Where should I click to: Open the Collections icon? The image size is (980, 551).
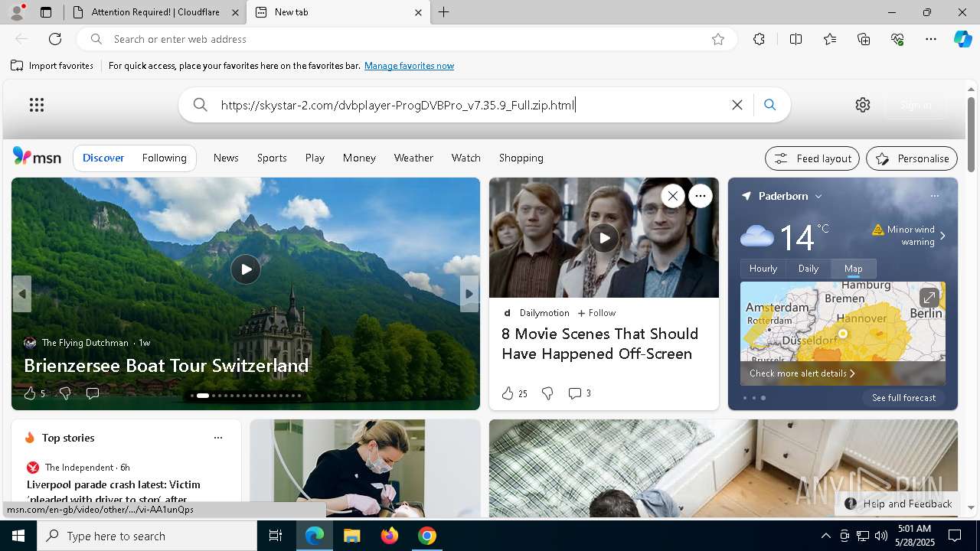point(864,39)
